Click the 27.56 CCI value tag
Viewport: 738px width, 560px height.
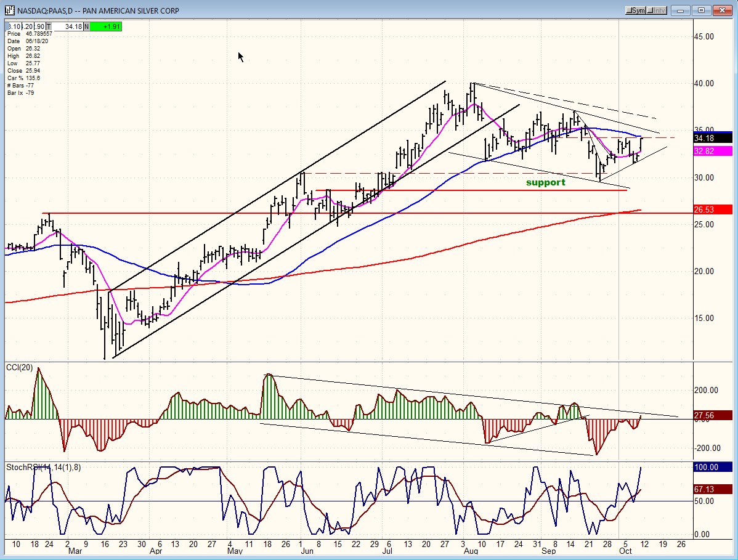pos(713,415)
